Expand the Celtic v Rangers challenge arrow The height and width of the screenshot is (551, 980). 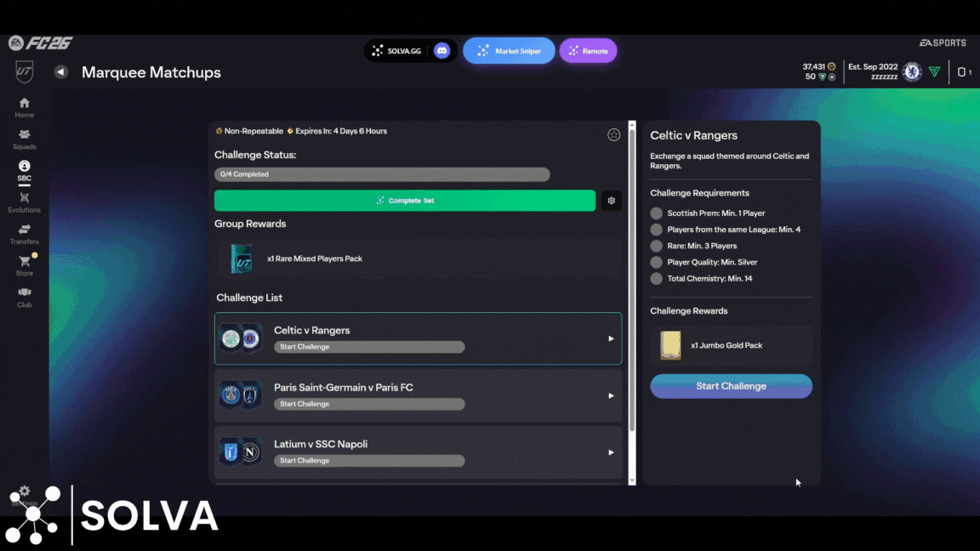pyautogui.click(x=611, y=338)
